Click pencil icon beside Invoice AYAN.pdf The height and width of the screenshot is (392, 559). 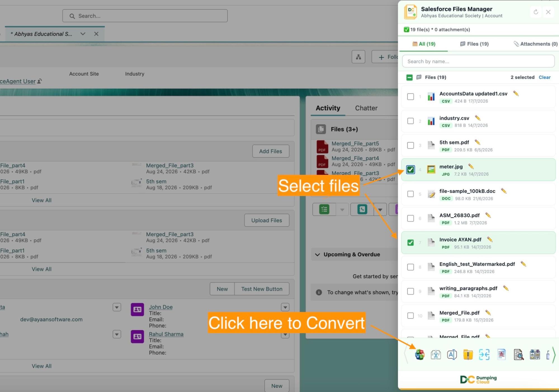tap(490, 239)
